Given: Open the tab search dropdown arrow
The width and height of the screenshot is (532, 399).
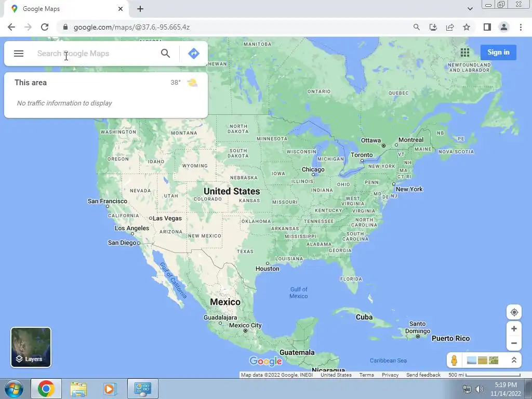Looking at the screenshot, I should [470, 9].
